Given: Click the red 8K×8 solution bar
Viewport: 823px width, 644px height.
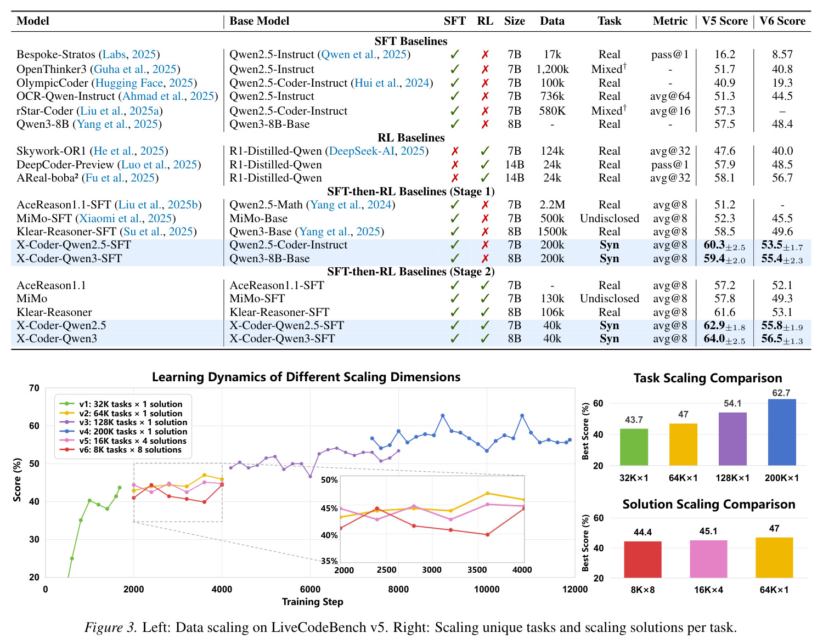Looking at the screenshot, I should tap(642, 560).
